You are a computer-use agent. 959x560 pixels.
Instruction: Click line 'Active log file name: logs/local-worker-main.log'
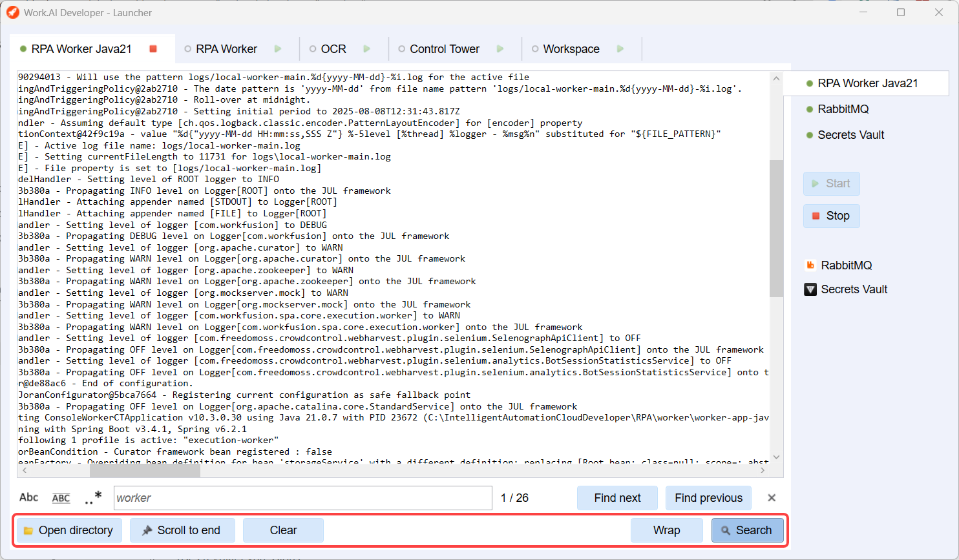pos(159,145)
